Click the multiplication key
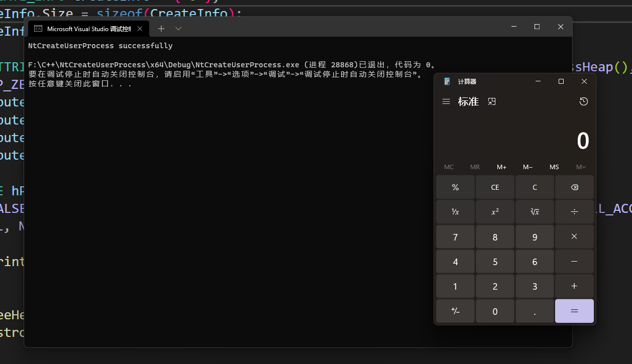 [x=574, y=236]
